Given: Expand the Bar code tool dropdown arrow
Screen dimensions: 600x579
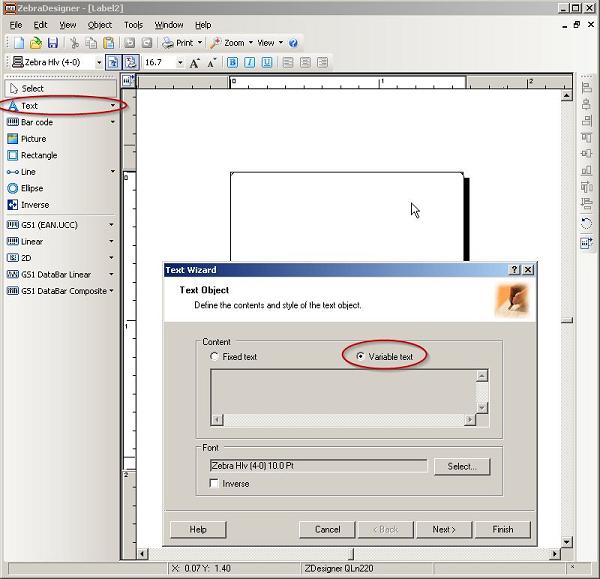Looking at the screenshot, I should (x=113, y=122).
